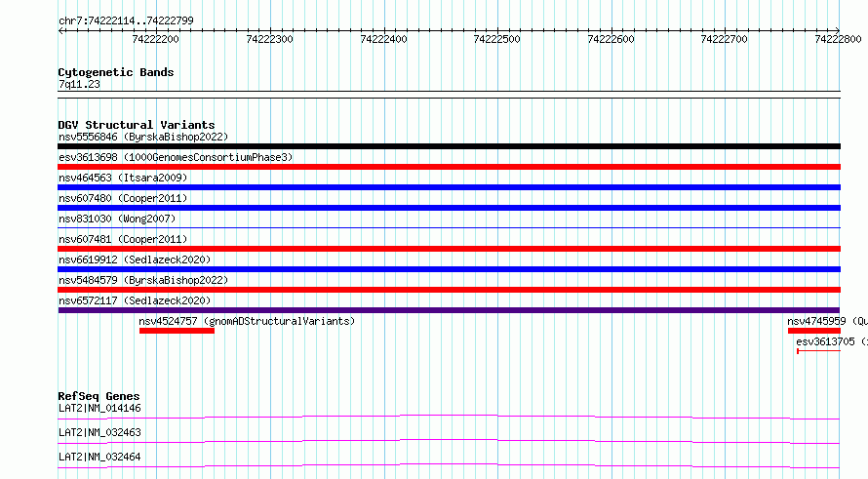Select variant label nsv6572117 (Sedlazeck2020)
The width and height of the screenshot is (868, 479).
click(135, 300)
